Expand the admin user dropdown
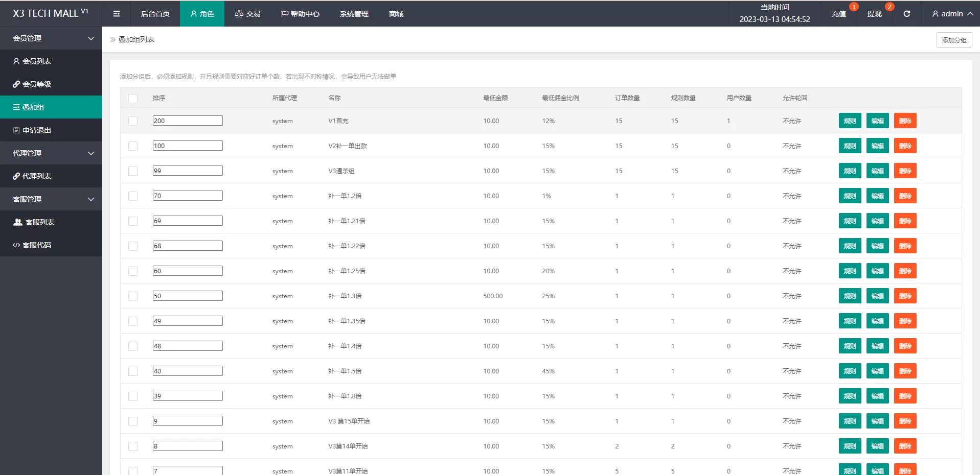 pyautogui.click(x=952, y=14)
